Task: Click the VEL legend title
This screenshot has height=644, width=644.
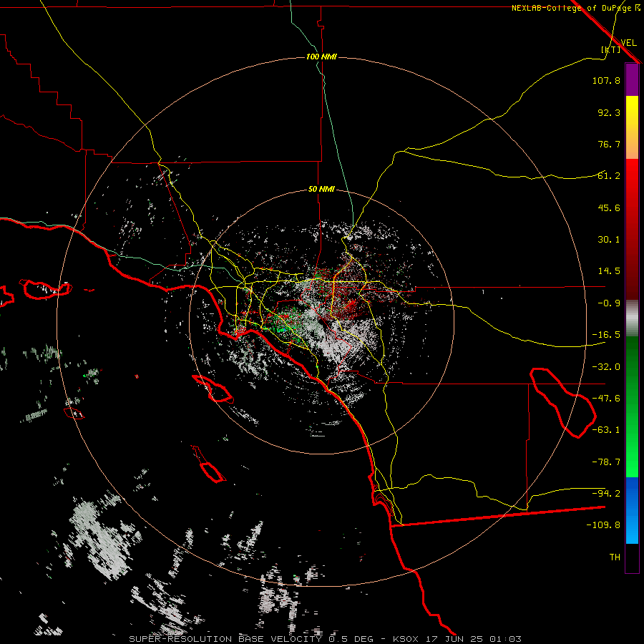Action: (x=628, y=43)
